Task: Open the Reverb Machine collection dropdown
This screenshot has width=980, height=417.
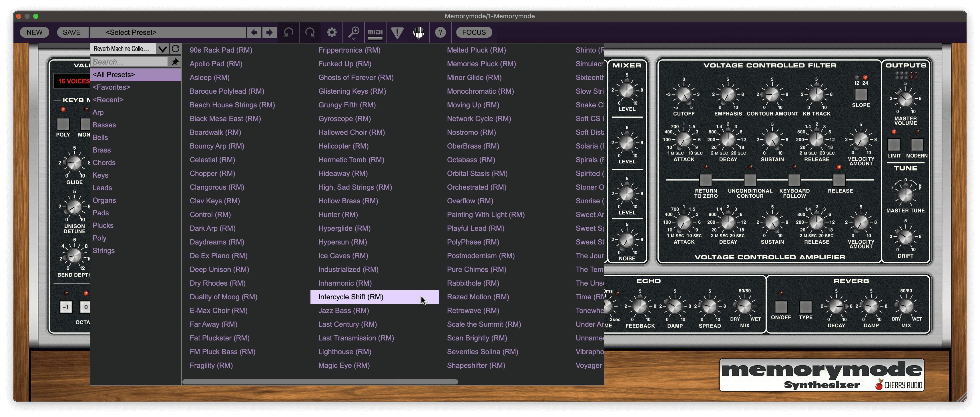Action: pyautogui.click(x=162, y=49)
